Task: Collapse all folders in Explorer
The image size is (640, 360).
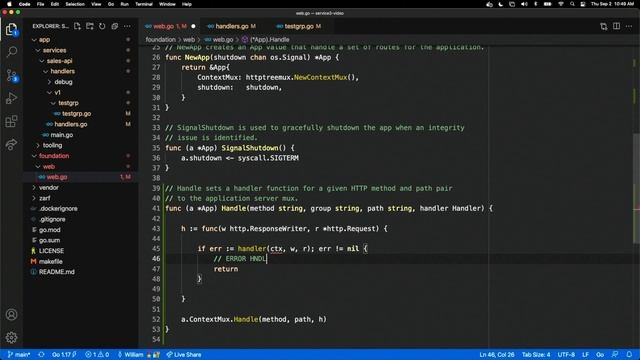Action: 115,26
